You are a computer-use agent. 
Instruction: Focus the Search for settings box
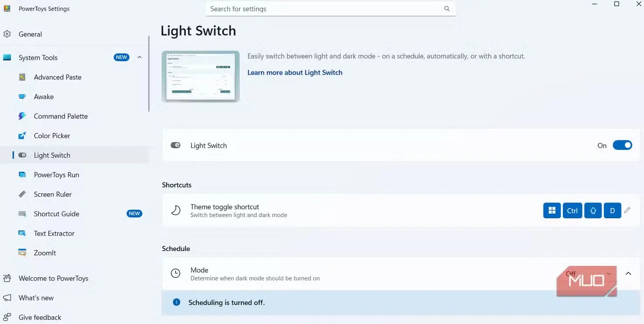330,9
